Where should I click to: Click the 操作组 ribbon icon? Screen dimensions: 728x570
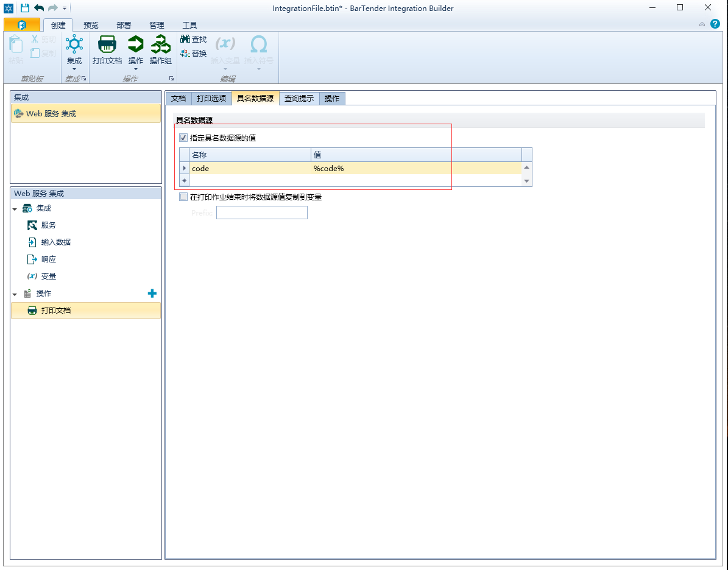point(161,44)
